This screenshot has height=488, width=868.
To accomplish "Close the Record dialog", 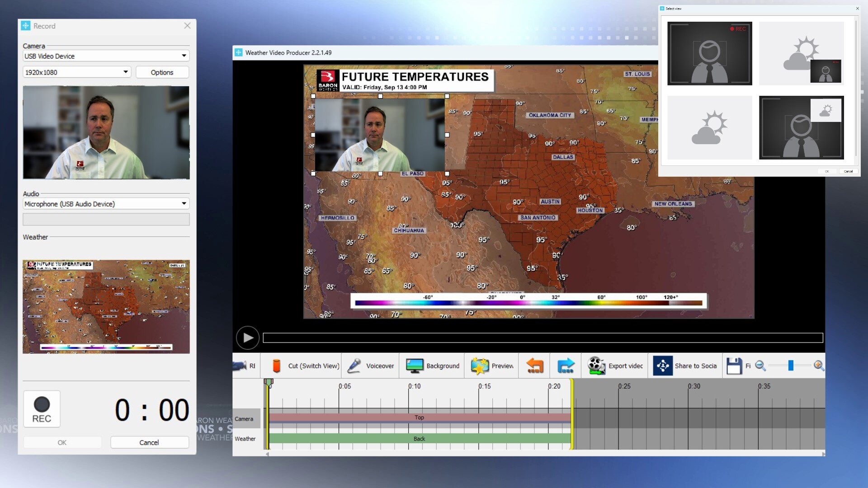I will tap(187, 26).
